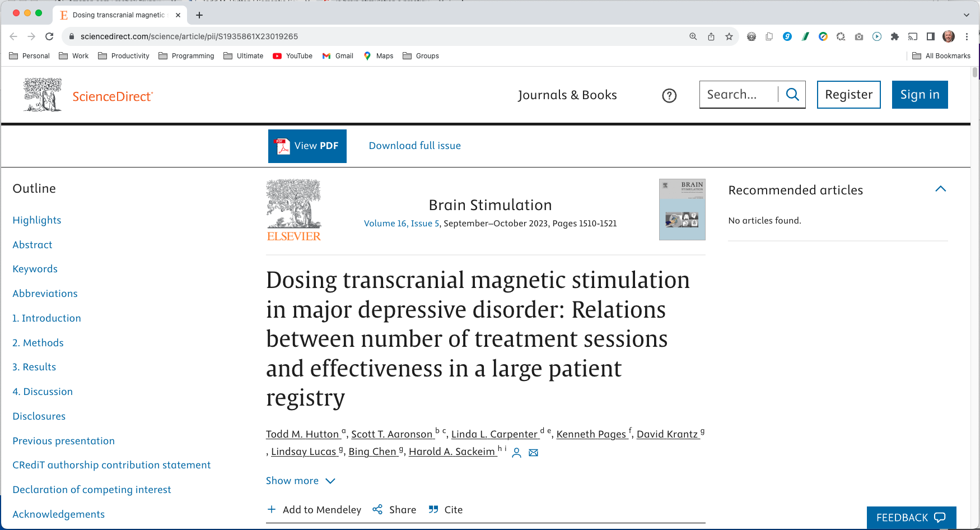980x530 pixels.
Task: Run a search using the magnifying glass icon
Action: click(792, 94)
